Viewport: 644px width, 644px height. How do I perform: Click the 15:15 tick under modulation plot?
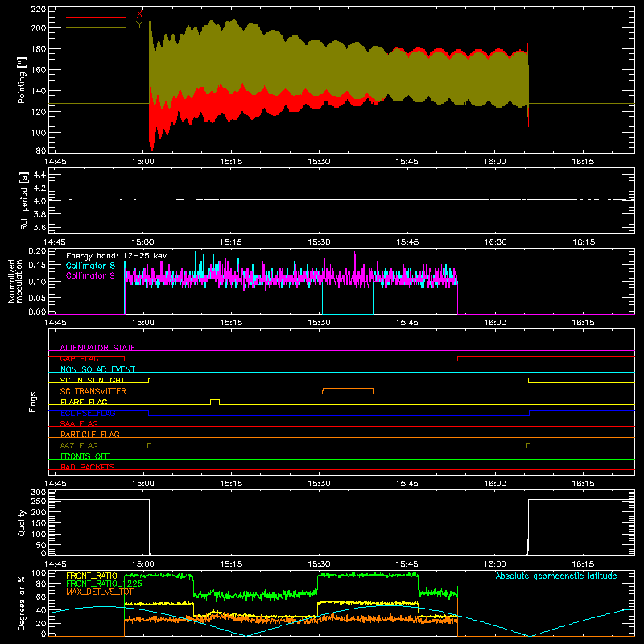point(231,323)
